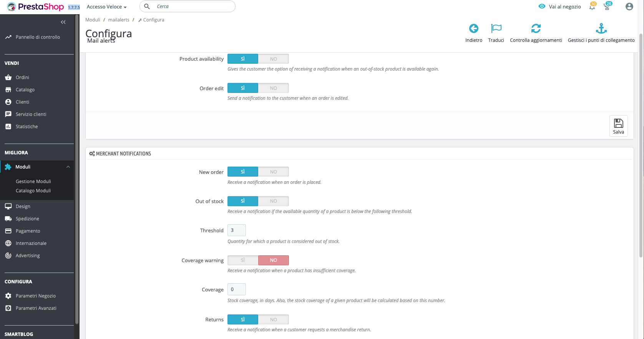
Task: Set Out of stock notification to NO
Action: pos(273,201)
